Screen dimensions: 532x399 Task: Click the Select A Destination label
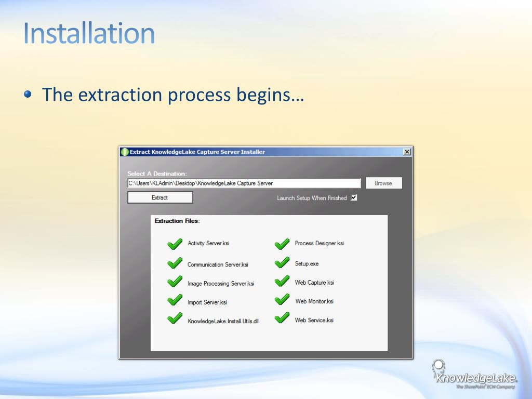pyautogui.click(x=157, y=174)
